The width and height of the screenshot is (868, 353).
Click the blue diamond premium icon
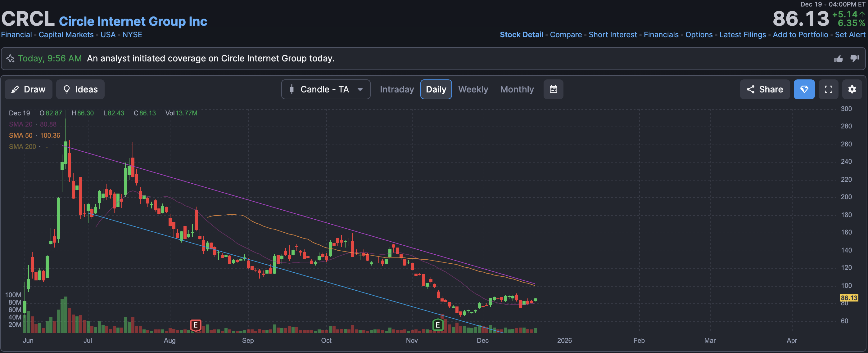pyautogui.click(x=804, y=89)
